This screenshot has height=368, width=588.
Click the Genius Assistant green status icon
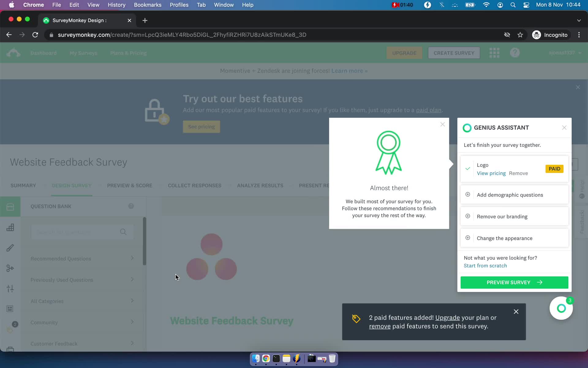coord(467,127)
